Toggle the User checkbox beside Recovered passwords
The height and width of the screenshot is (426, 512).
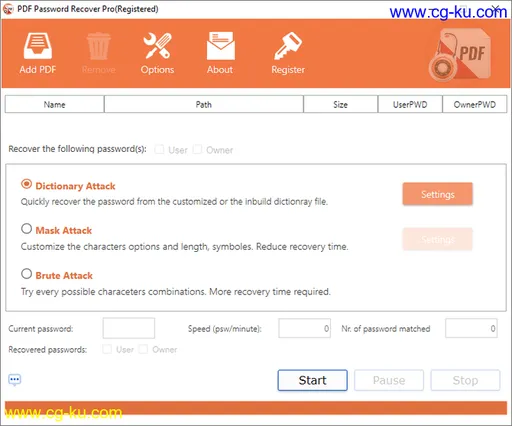(107, 349)
